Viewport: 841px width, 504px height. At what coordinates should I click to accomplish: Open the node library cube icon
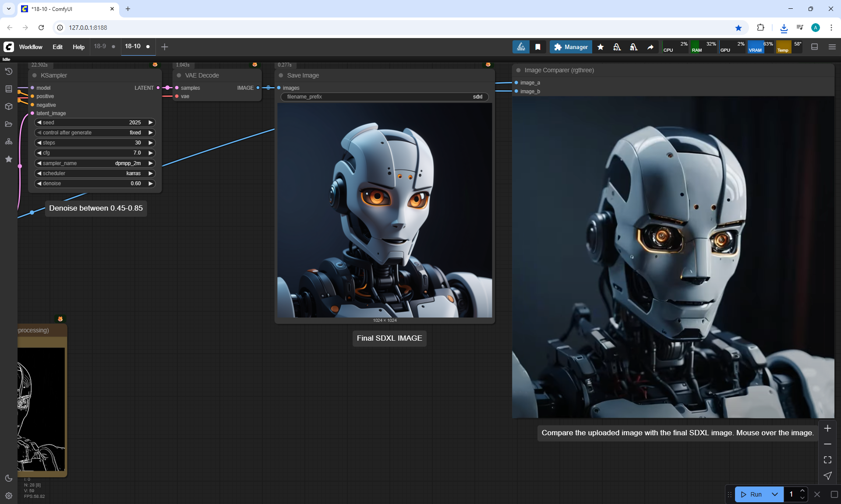[8, 106]
